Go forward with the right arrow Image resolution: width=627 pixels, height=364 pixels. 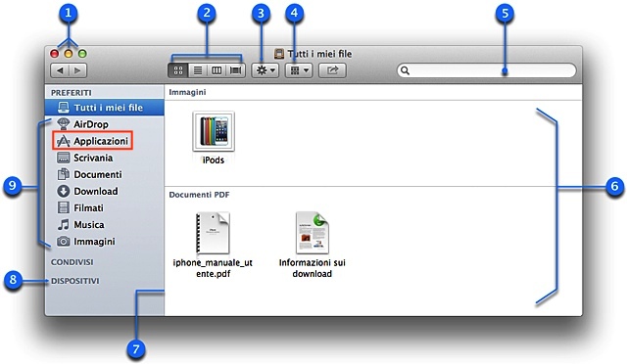click(78, 70)
